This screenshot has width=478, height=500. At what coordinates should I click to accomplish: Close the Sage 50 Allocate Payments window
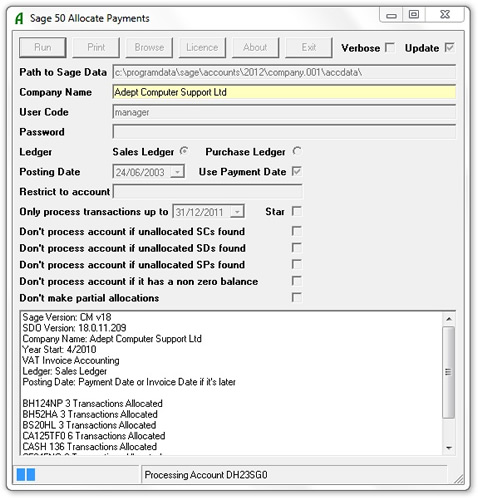tap(445, 15)
